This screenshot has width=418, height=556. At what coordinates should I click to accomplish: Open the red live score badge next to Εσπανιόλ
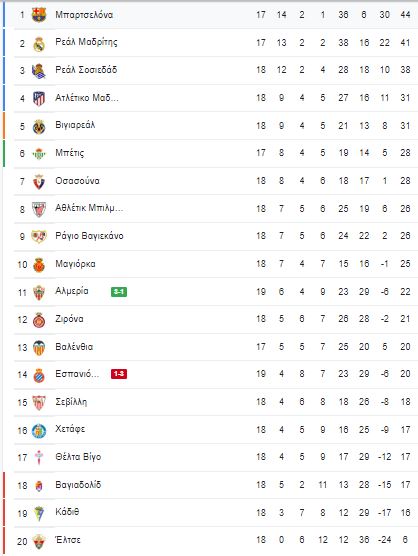[119, 374]
